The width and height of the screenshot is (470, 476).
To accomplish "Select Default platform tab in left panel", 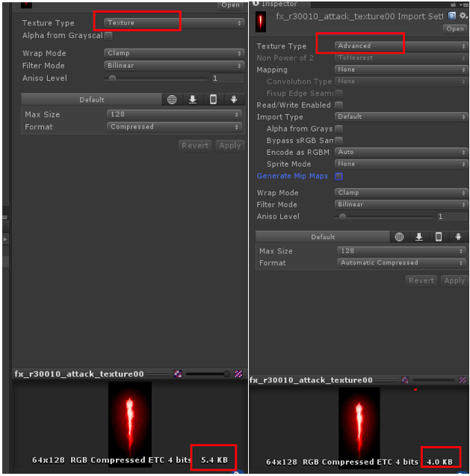I will pos(92,99).
